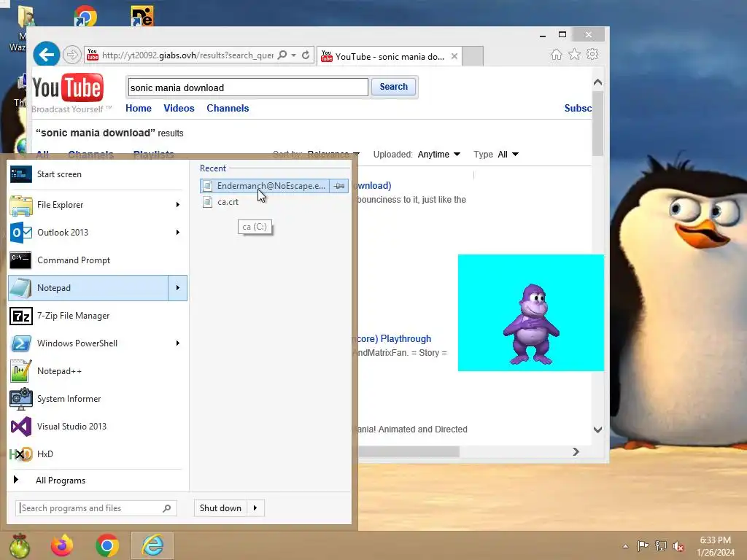Open the clock showing 6:33 PM
Viewport: 747px width, 560px height.
click(x=715, y=546)
